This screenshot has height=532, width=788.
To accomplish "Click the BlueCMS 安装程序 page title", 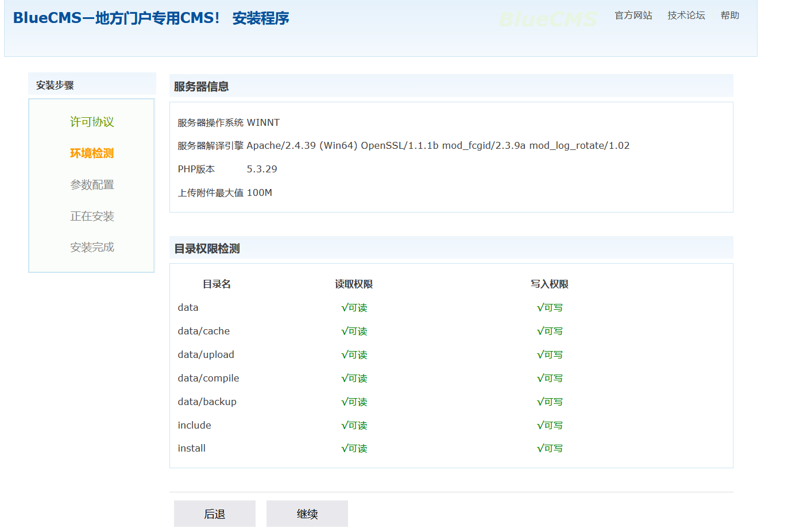I will click(151, 18).
